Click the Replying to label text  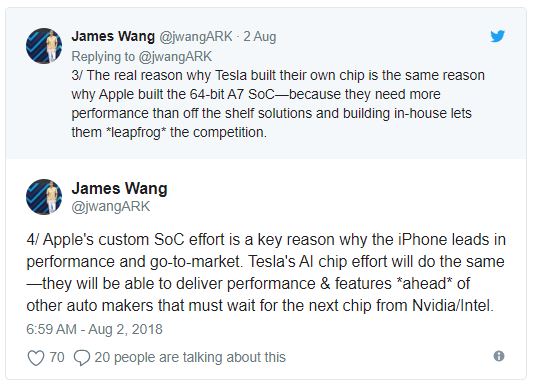103,57
